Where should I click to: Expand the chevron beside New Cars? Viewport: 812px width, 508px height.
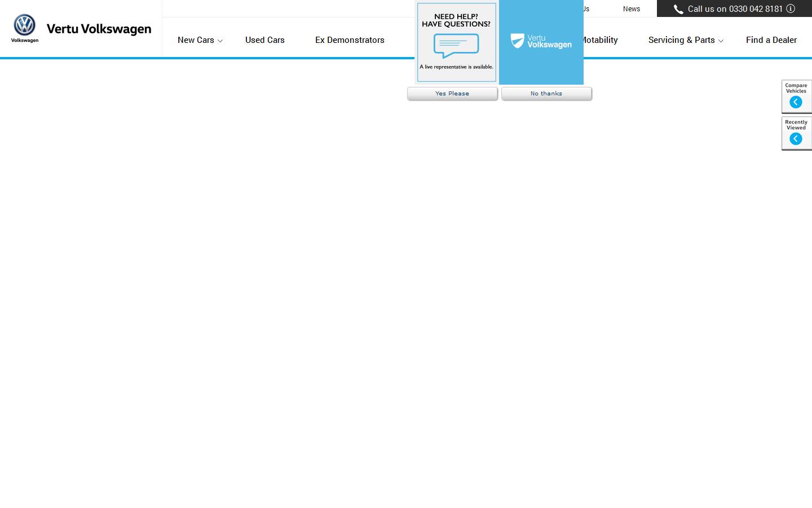[x=220, y=41]
